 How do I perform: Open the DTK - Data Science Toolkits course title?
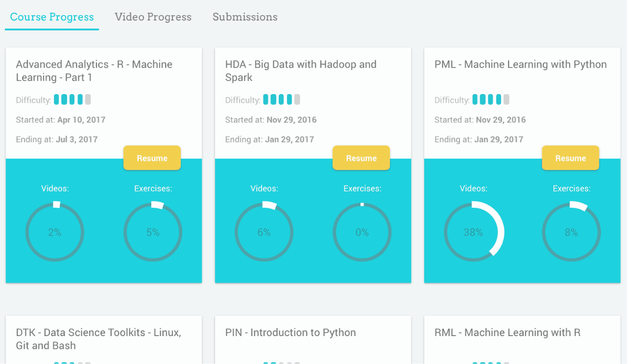tap(98, 339)
